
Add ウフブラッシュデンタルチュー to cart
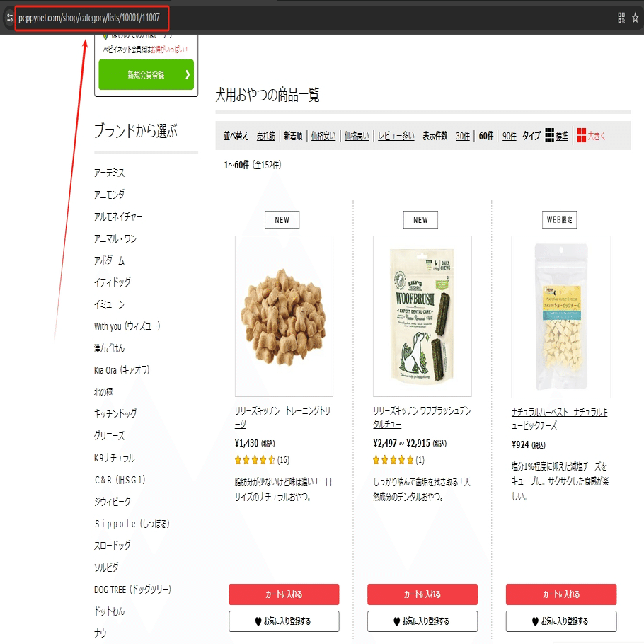click(422, 594)
